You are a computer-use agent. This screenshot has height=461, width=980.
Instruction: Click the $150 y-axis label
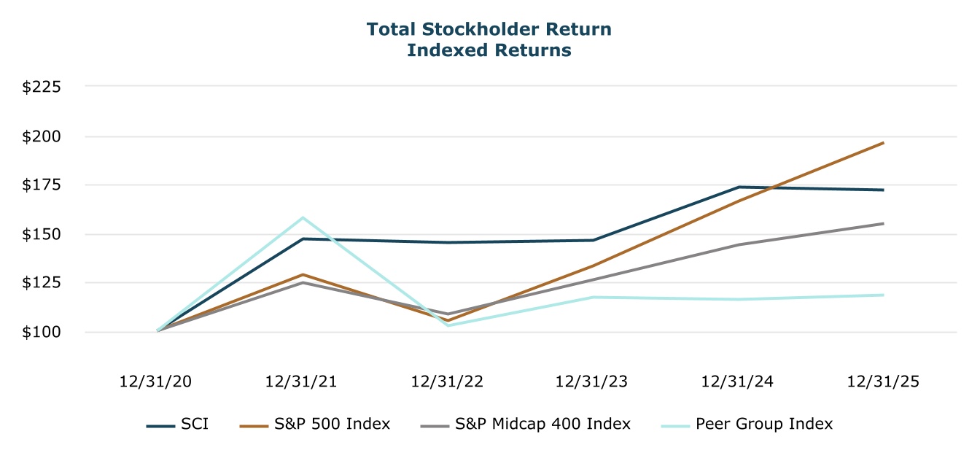(42, 234)
